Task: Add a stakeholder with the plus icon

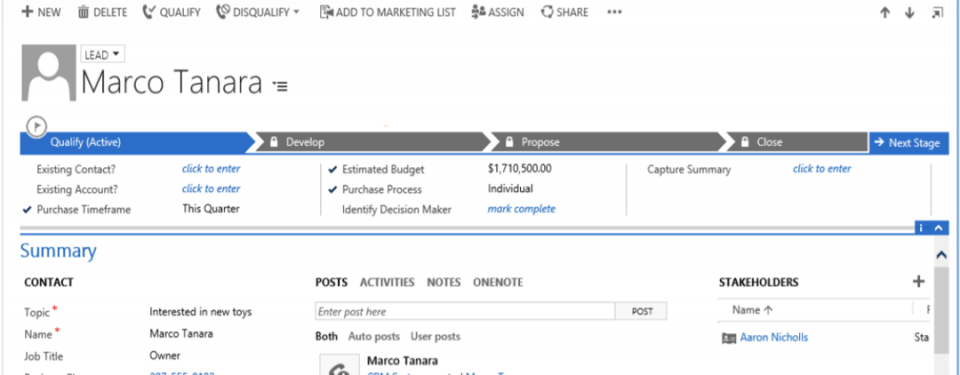Action: [x=918, y=281]
